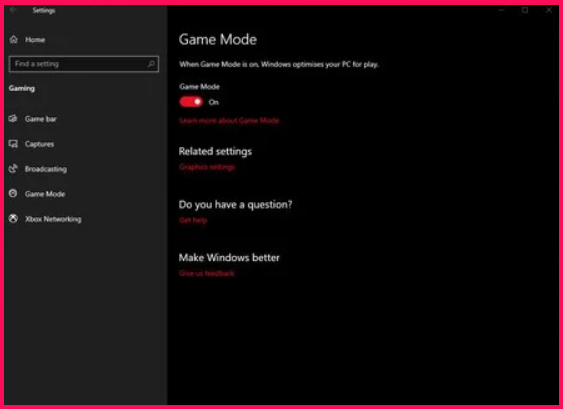Screen dimensions: 563x409
Task: Open the Home settings page
Action: coord(35,40)
